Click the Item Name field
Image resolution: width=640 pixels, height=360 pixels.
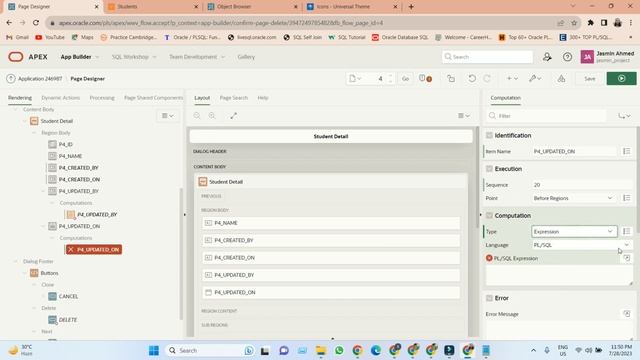(574, 151)
